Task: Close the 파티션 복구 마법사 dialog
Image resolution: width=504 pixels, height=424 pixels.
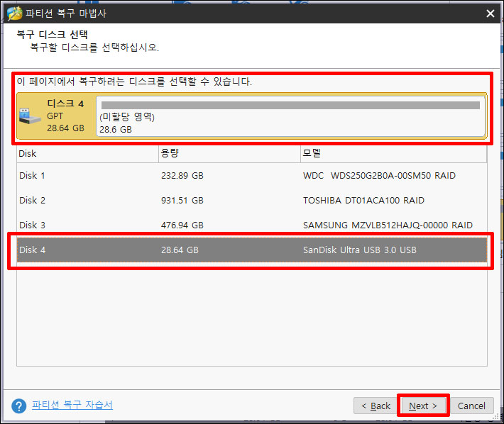Action: [x=491, y=13]
